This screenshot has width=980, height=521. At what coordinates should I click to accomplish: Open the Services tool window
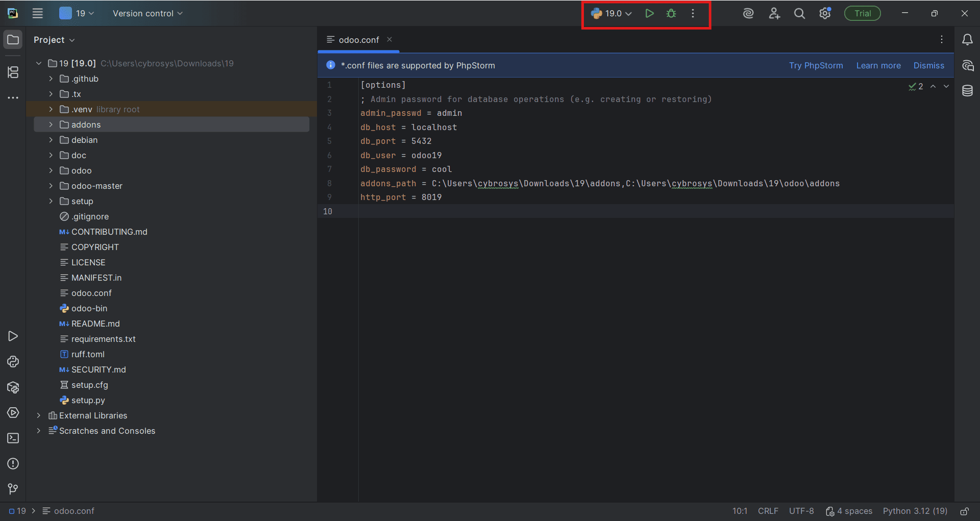click(13, 412)
